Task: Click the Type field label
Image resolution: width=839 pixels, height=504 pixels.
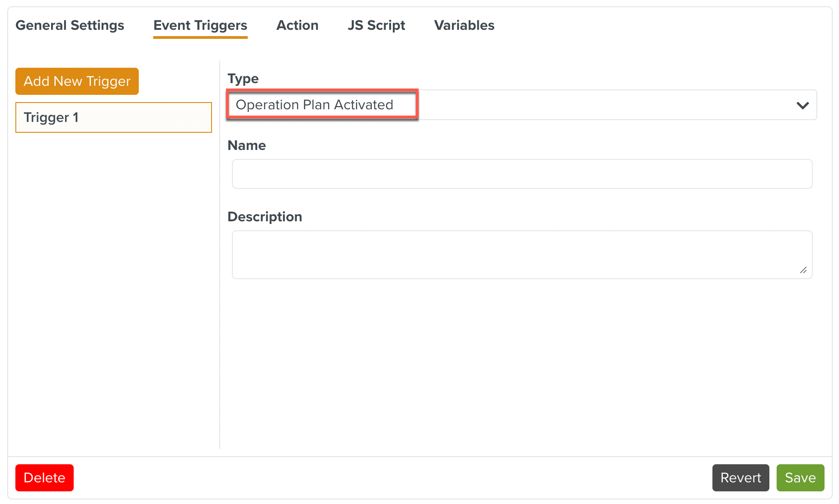Action: (x=243, y=78)
